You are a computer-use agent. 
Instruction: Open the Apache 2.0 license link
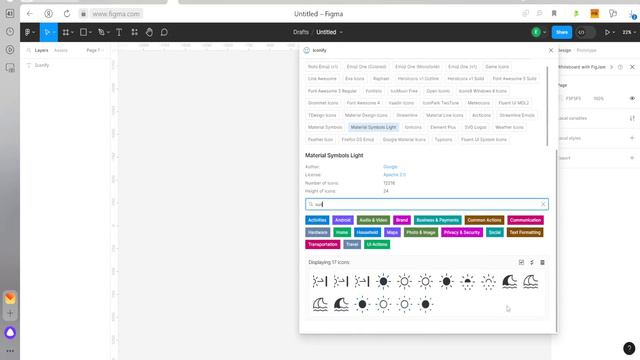[394, 175]
